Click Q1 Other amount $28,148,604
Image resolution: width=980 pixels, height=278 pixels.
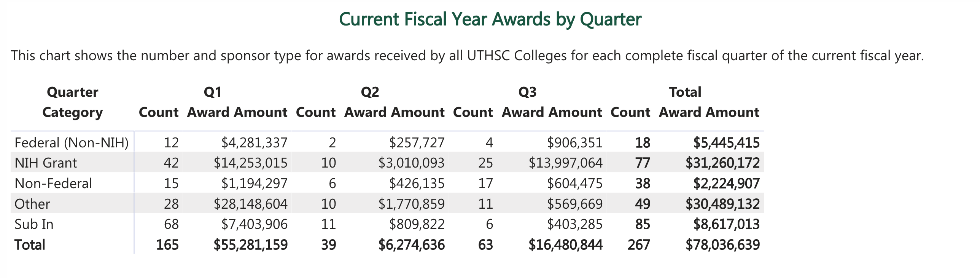point(250,204)
